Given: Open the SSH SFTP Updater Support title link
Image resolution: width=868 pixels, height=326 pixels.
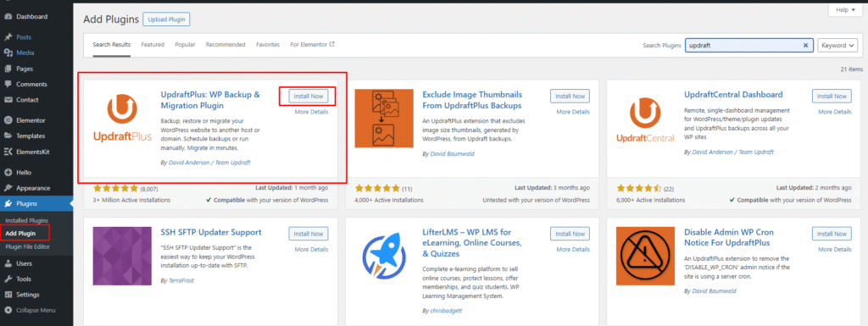Looking at the screenshot, I should point(211,232).
